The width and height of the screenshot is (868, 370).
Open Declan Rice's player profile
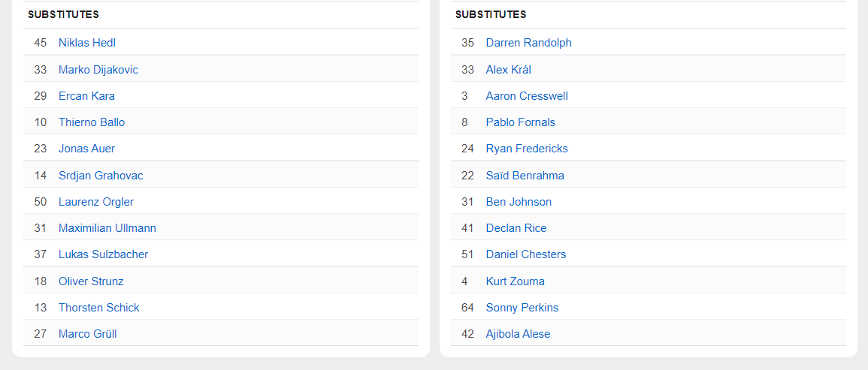[516, 228]
